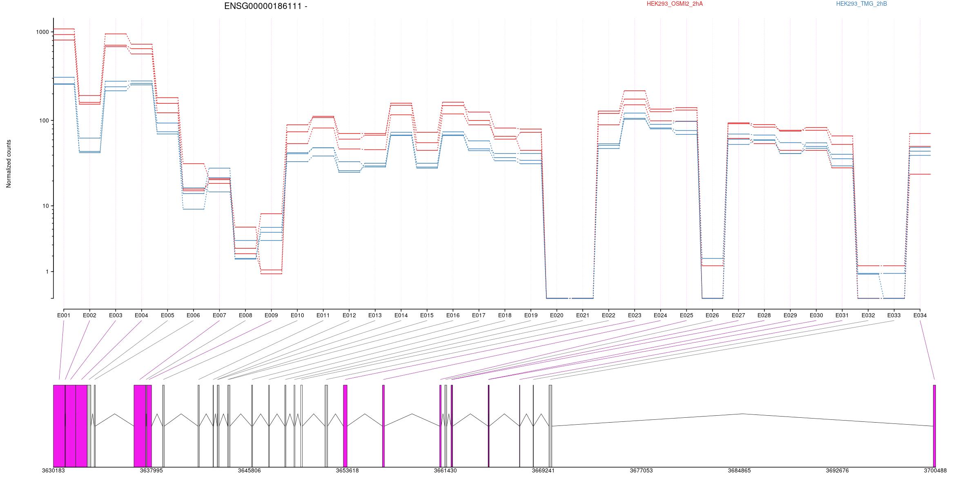Click exon label E024

[660, 315]
